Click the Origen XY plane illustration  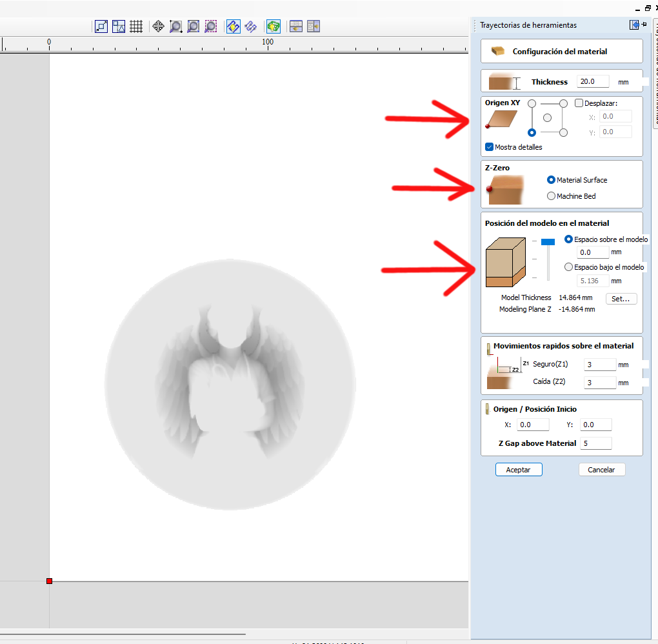pos(501,119)
